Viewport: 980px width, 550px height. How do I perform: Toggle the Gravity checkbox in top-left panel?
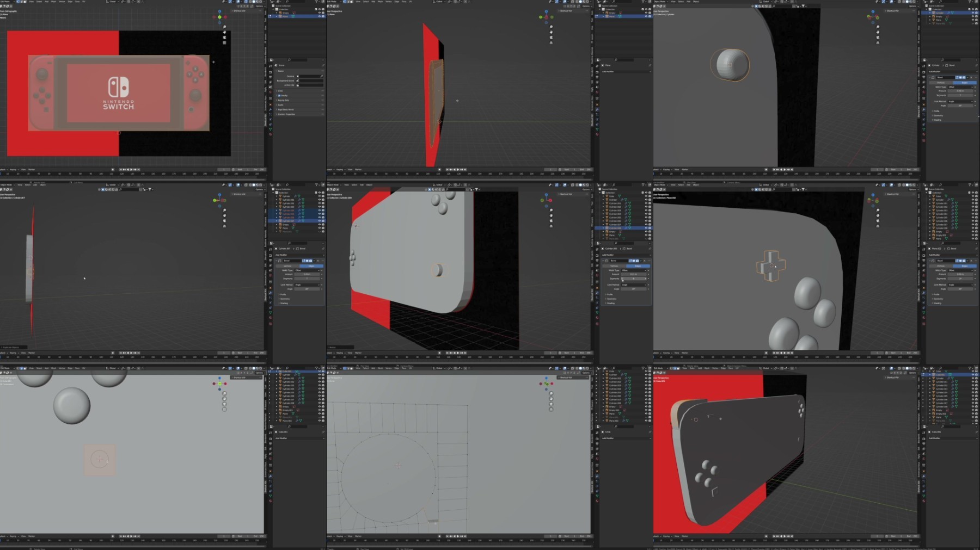(280, 96)
